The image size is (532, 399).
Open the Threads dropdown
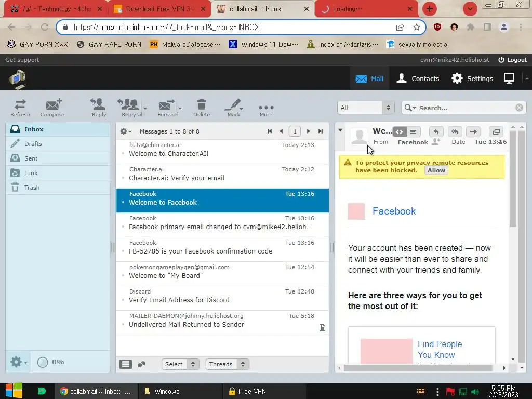[228, 364]
